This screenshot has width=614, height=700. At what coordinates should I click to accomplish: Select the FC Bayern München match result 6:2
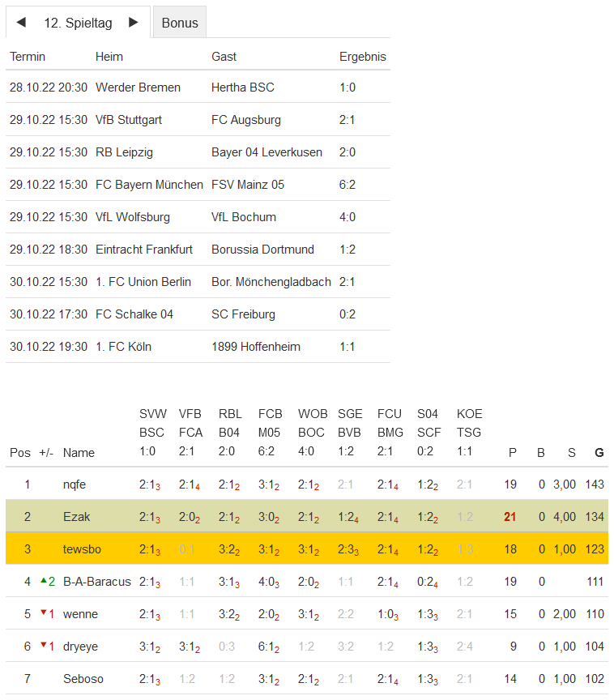348,185
